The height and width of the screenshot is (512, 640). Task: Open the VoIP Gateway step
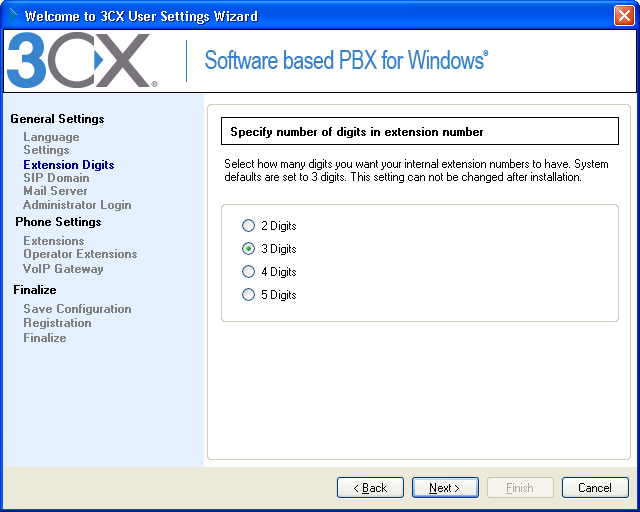[63, 269]
